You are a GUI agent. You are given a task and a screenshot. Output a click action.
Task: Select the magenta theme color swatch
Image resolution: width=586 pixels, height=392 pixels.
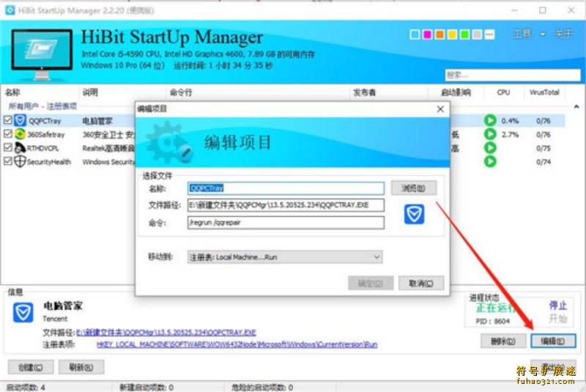click(x=427, y=34)
